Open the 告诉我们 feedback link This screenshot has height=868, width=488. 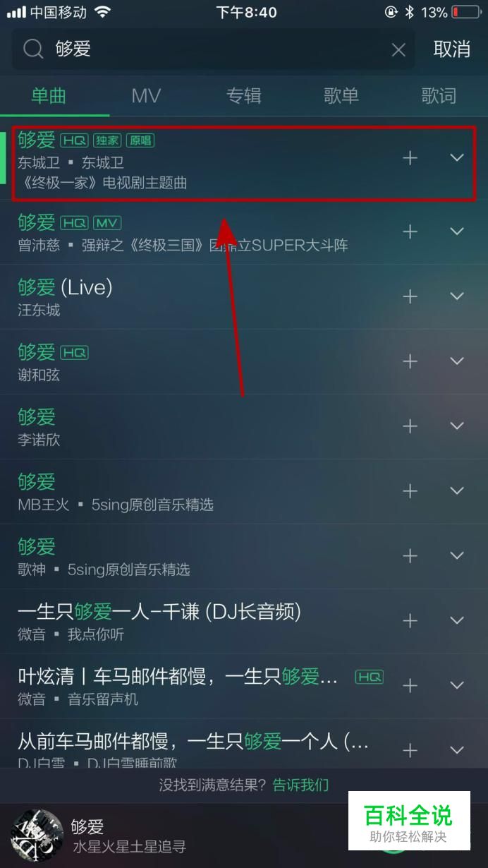pyautogui.click(x=300, y=785)
